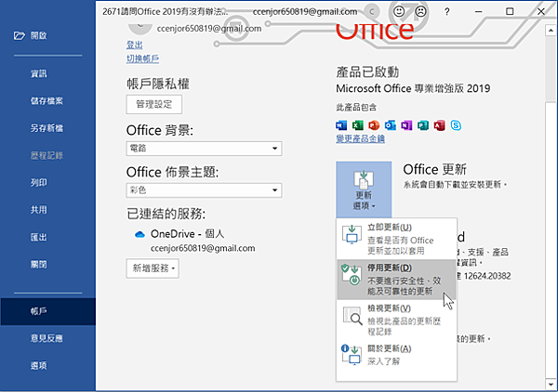Click the scrollbar down arrow

tap(551, 385)
